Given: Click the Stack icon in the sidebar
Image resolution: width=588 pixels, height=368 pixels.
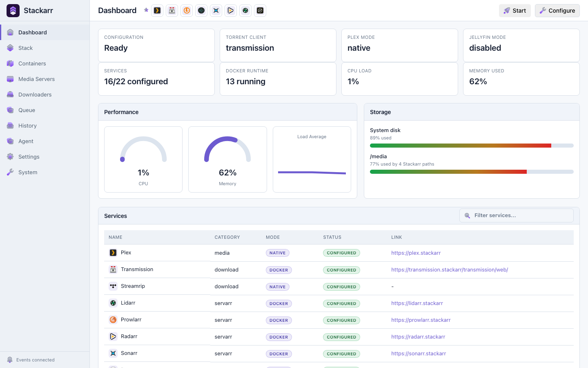Looking at the screenshot, I should click(10, 48).
